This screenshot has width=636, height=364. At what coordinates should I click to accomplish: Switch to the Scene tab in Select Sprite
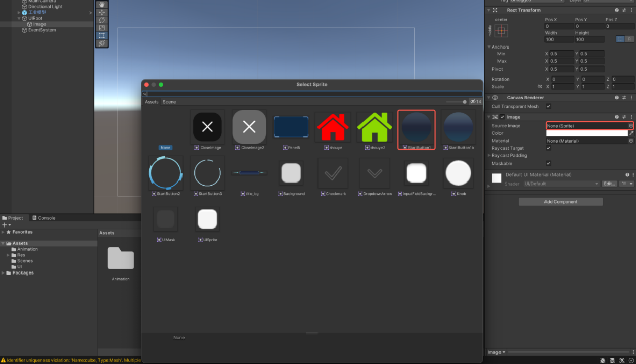pos(169,102)
